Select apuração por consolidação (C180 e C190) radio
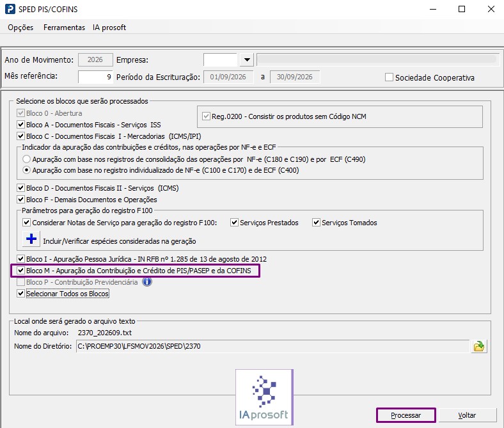This screenshot has height=428, width=504. (26, 159)
